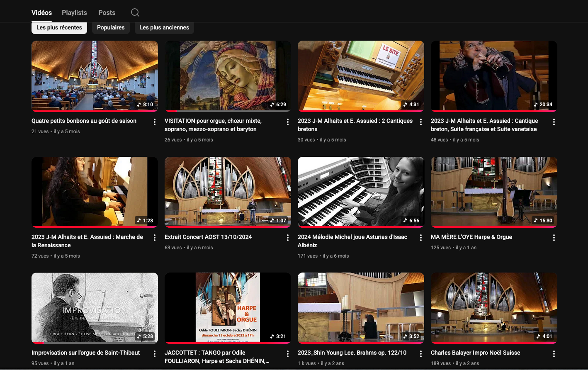Open more options for Extrait Concert AOST video
Screen dimensions: 588x370
click(x=288, y=238)
